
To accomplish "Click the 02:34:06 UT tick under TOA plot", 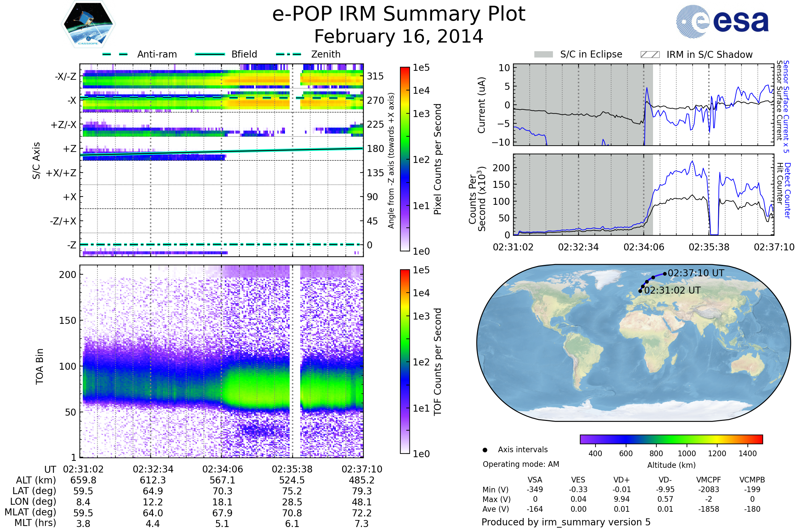I will pos(222,469).
